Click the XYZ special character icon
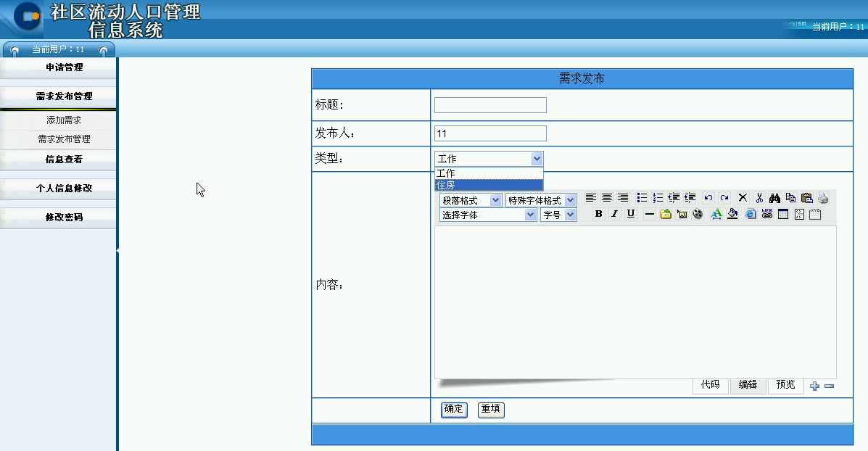 (x=815, y=214)
